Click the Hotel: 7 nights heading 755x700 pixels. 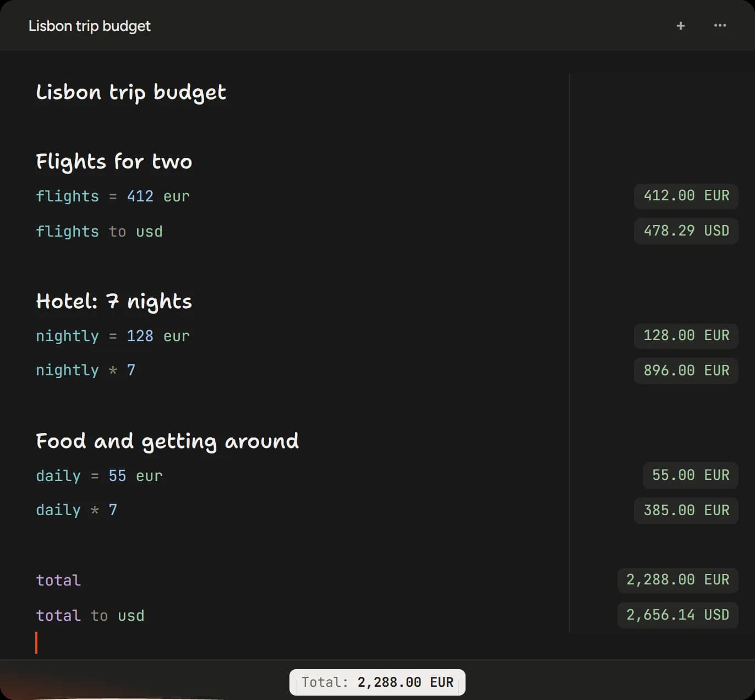(x=114, y=302)
